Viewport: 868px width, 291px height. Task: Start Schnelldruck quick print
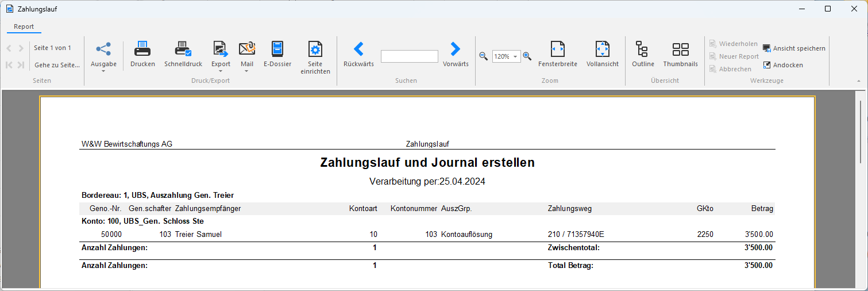(183, 49)
